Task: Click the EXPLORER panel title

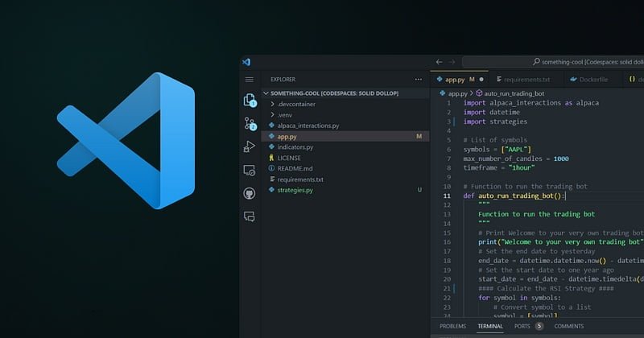Action: tap(283, 79)
